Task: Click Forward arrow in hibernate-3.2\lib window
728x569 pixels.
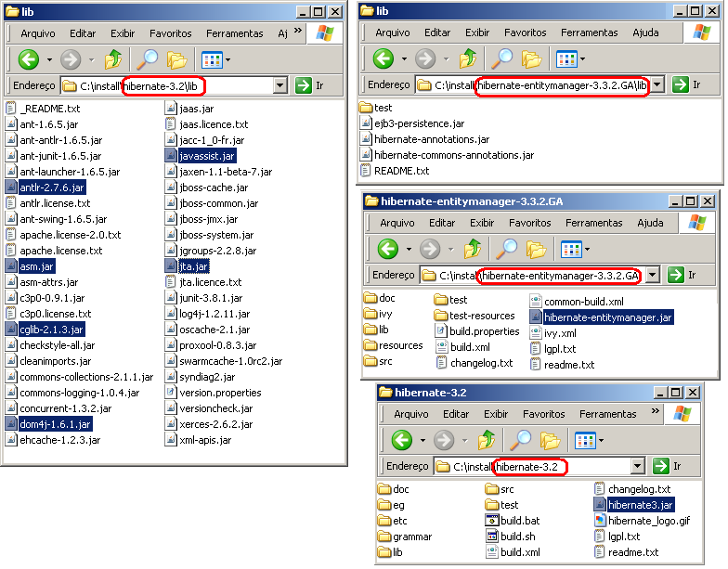Action: (71, 59)
